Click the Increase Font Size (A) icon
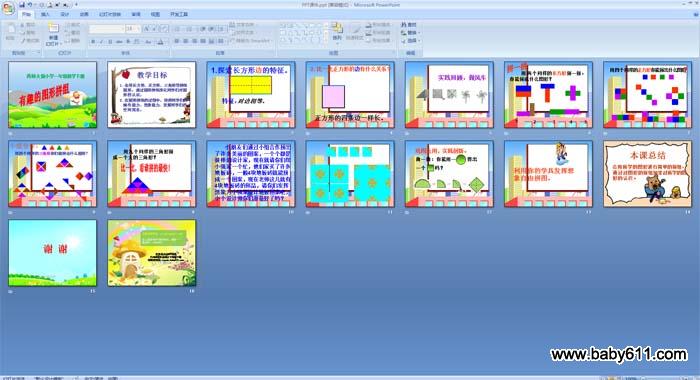Screen dimensions: 700x380 coord(146,29)
